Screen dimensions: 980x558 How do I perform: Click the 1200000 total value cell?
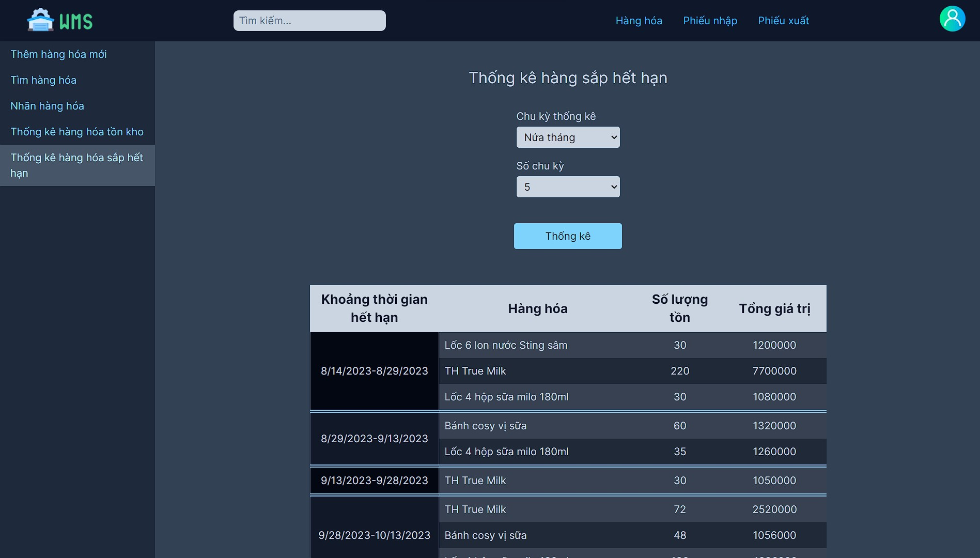coord(774,345)
